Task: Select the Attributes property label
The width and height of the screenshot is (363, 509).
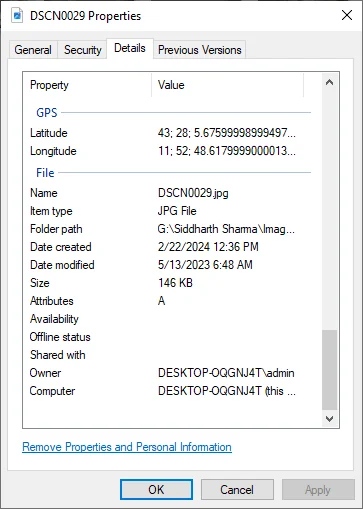Action: (52, 301)
